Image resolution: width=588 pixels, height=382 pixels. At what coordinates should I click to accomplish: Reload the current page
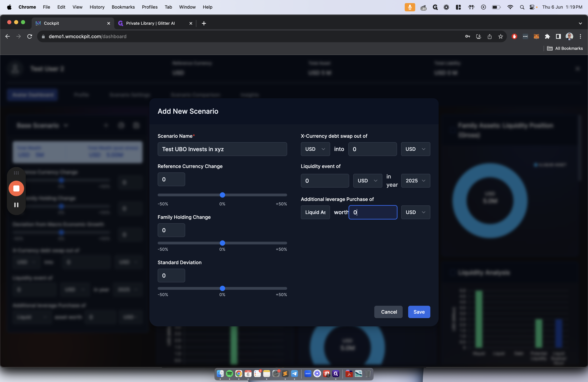tap(30, 37)
